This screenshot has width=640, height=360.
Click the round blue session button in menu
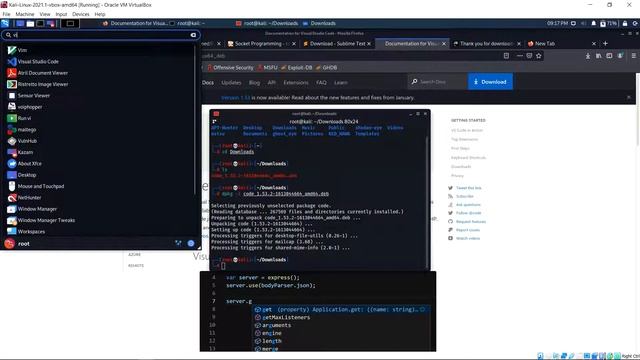pos(191,243)
